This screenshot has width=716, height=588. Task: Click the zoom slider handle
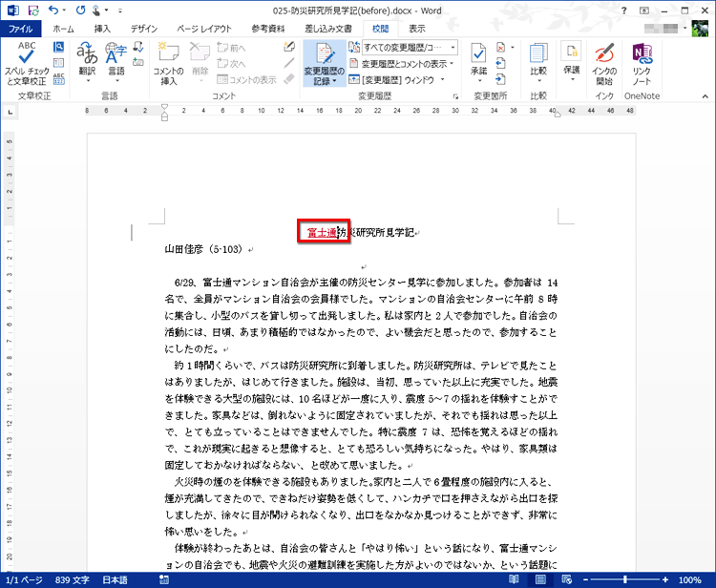pos(625,579)
